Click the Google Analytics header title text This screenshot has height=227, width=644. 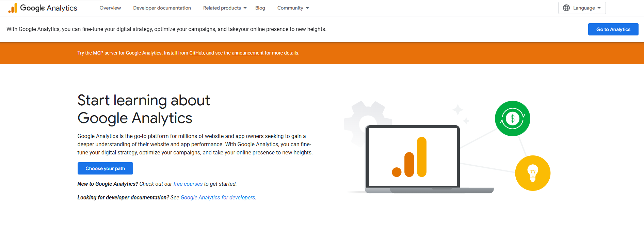(49, 8)
